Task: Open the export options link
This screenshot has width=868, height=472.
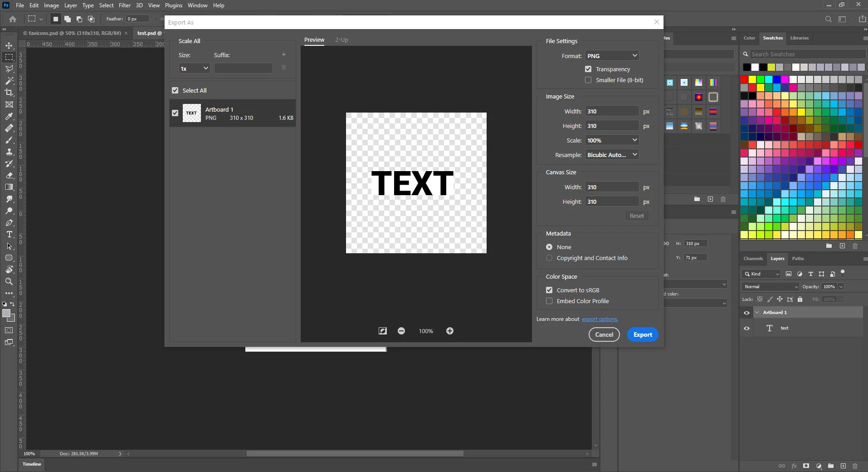Action: coord(600,319)
